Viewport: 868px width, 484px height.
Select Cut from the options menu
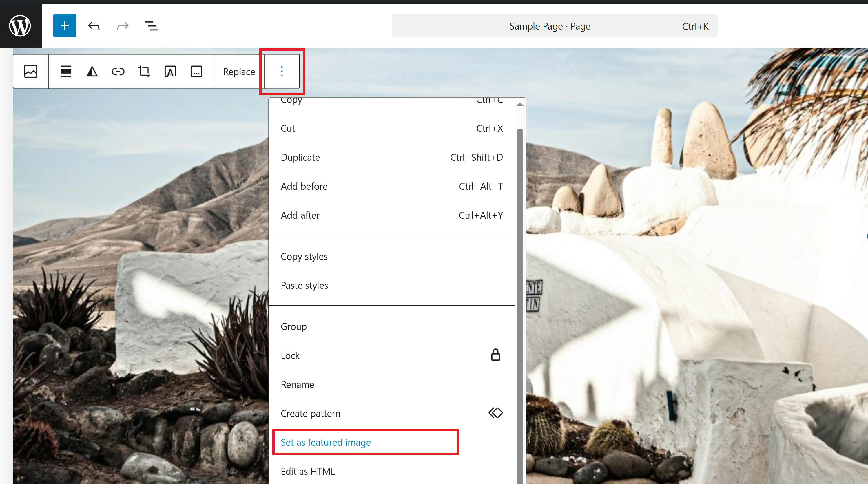[391, 128]
